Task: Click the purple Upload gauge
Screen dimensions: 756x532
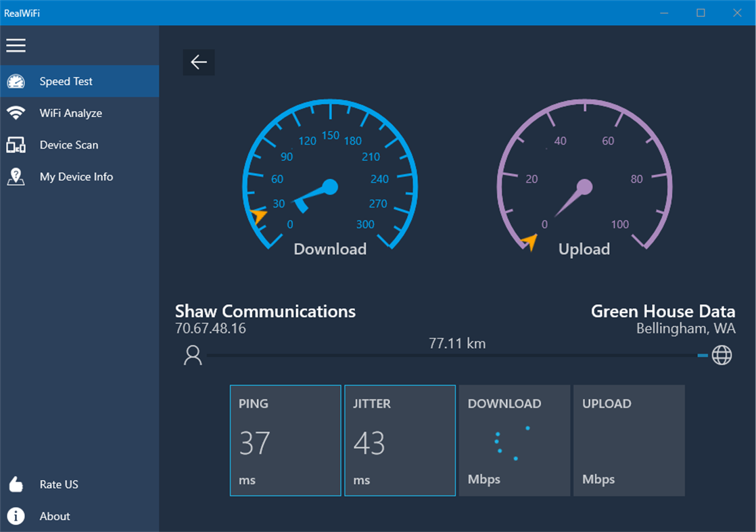Action: pos(584,179)
